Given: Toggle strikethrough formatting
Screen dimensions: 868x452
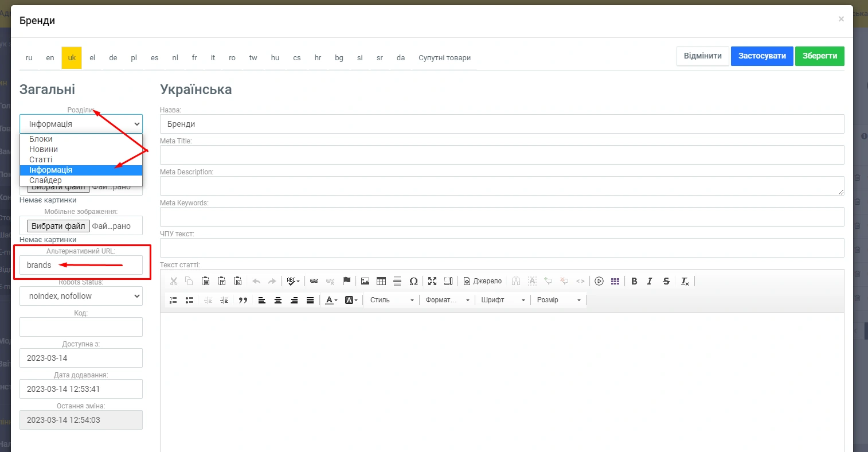Looking at the screenshot, I should (x=666, y=281).
